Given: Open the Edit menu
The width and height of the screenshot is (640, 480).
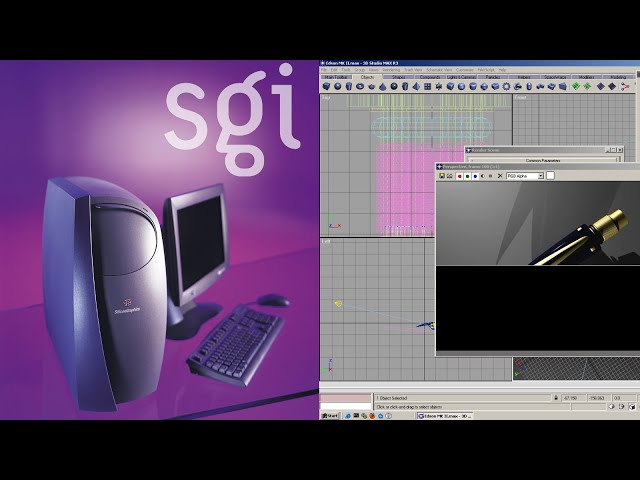Looking at the screenshot, I should [334, 70].
